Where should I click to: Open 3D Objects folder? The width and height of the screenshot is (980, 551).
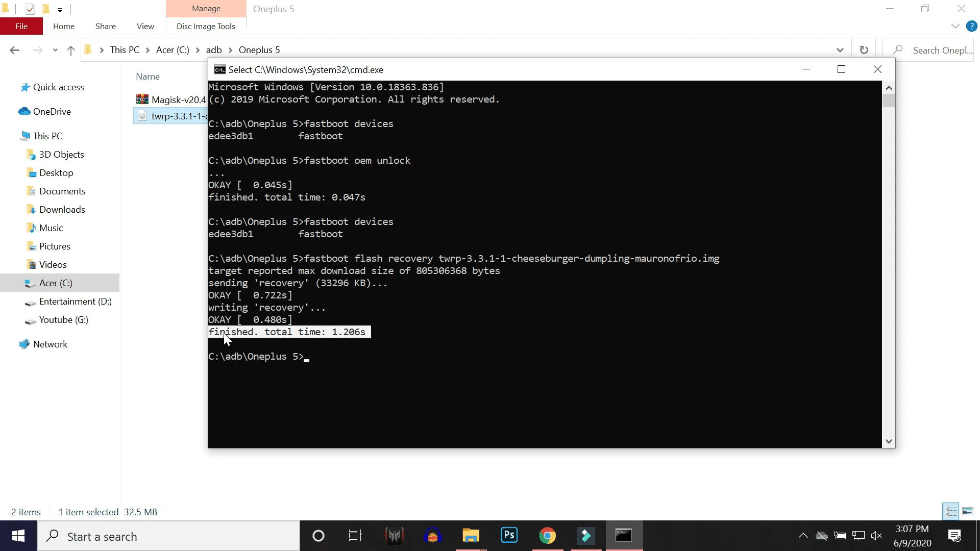pos(61,155)
